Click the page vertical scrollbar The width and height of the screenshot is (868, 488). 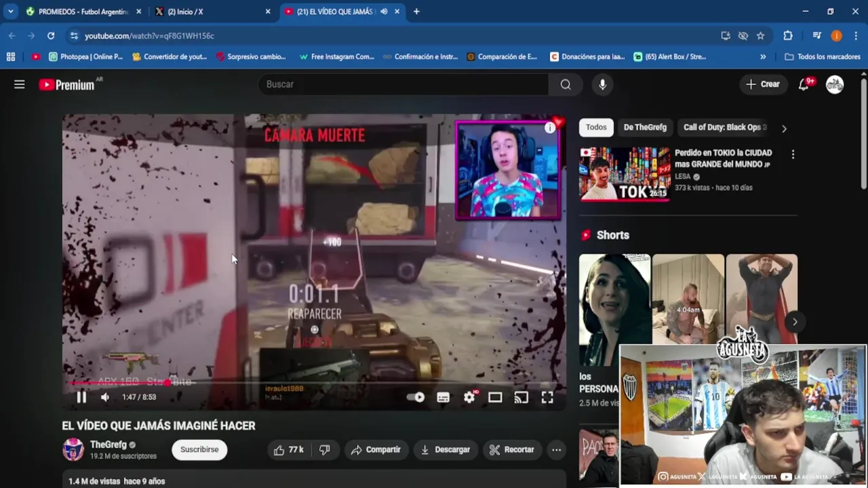863,132
